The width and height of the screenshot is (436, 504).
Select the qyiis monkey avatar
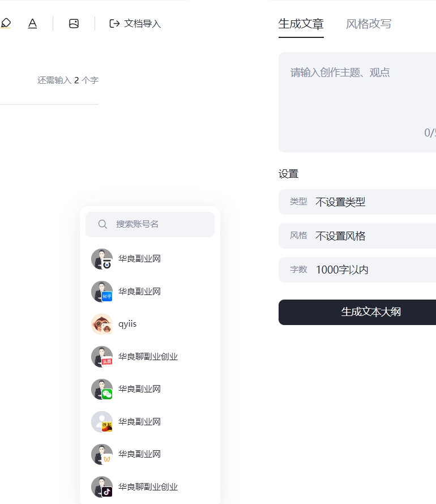click(102, 324)
